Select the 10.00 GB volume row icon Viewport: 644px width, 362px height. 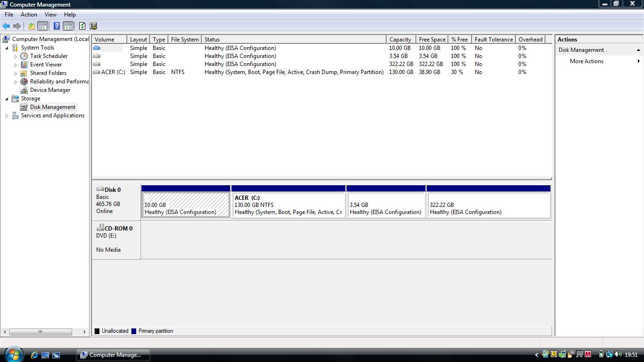97,48
